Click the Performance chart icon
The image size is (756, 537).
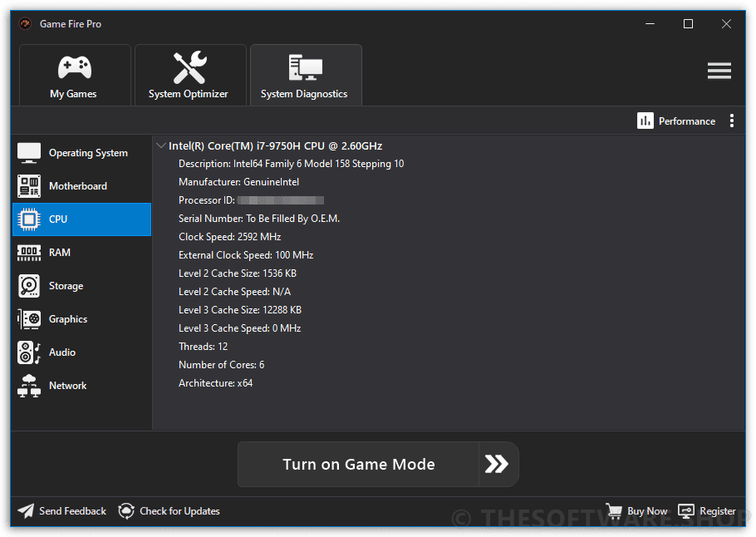coord(646,121)
